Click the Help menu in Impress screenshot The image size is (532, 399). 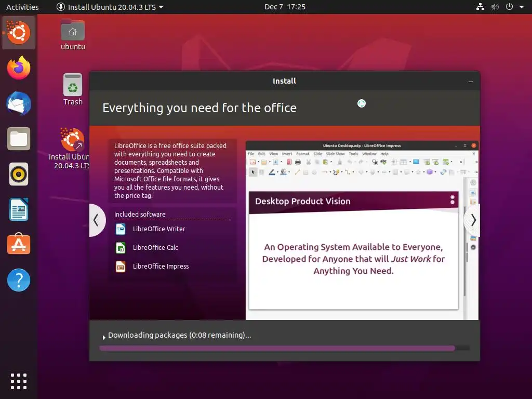tap(384, 154)
